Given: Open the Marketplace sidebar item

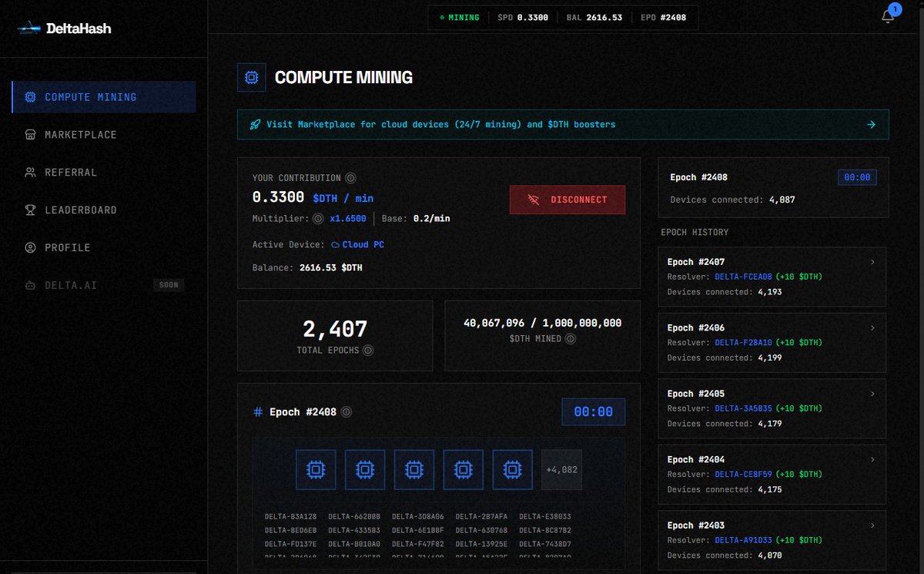Looking at the screenshot, I should [x=104, y=135].
